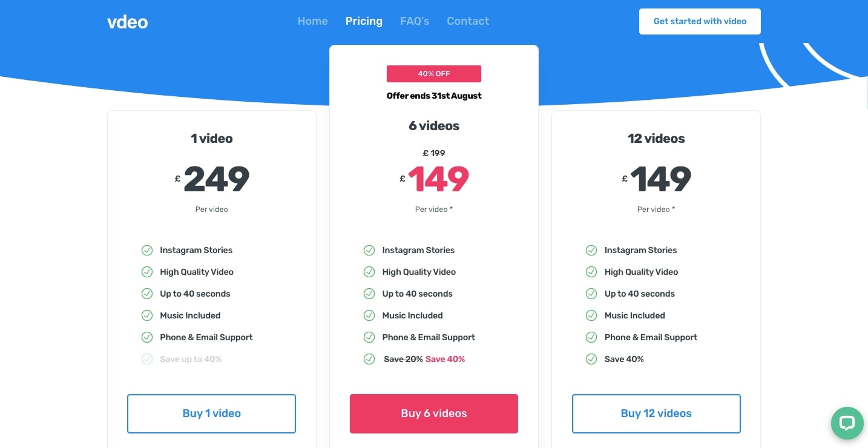Viewport: 868px width, 448px height.
Task: Click the 40% OFF badge
Action: (434, 74)
